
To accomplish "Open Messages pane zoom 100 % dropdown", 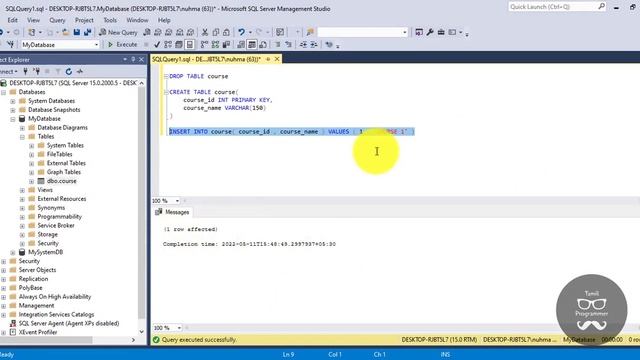I will tap(179, 328).
